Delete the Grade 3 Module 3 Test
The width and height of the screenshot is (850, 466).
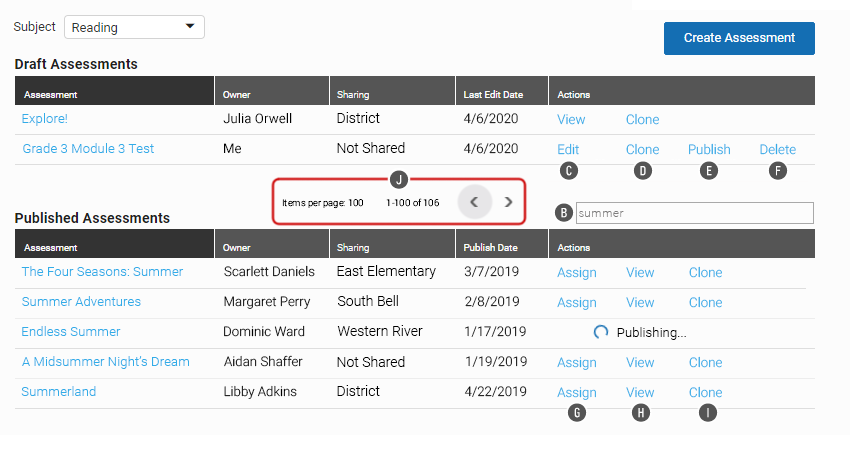point(777,150)
